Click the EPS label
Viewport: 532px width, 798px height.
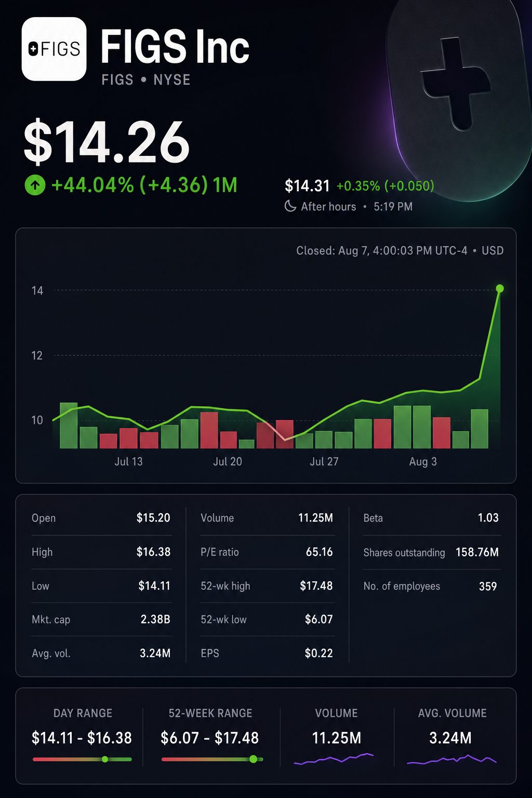tap(210, 653)
